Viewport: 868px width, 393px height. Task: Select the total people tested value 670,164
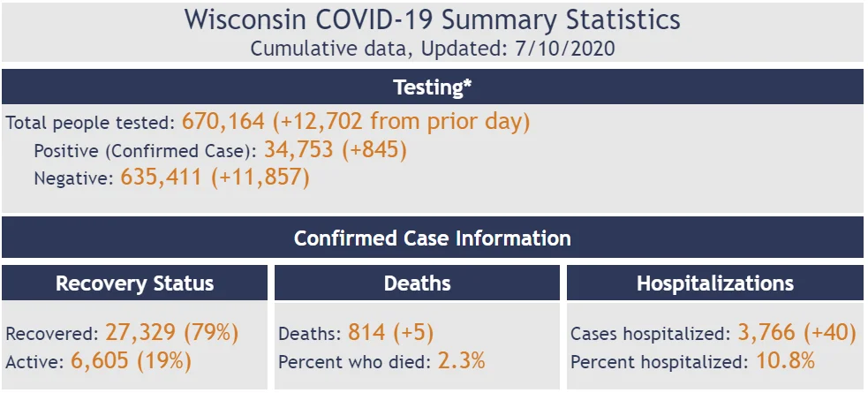click(x=223, y=122)
